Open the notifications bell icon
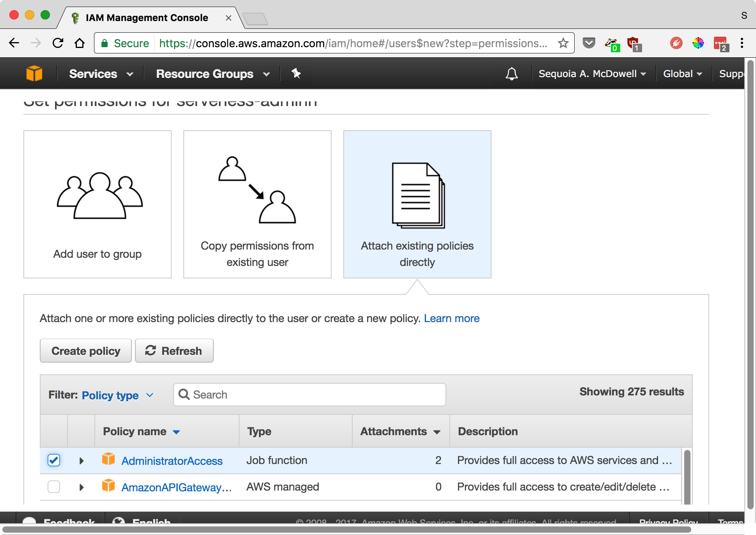The height and width of the screenshot is (535, 756). pos(512,74)
